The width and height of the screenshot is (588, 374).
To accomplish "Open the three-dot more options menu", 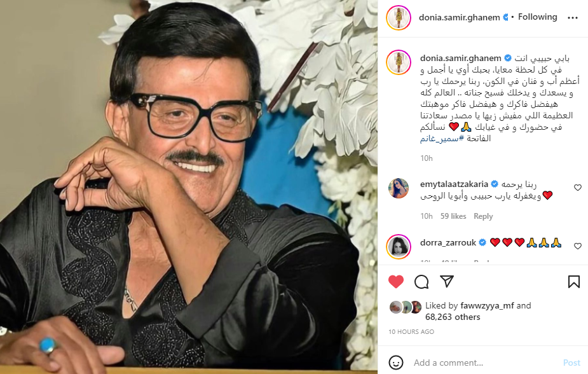I will pyautogui.click(x=573, y=18).
